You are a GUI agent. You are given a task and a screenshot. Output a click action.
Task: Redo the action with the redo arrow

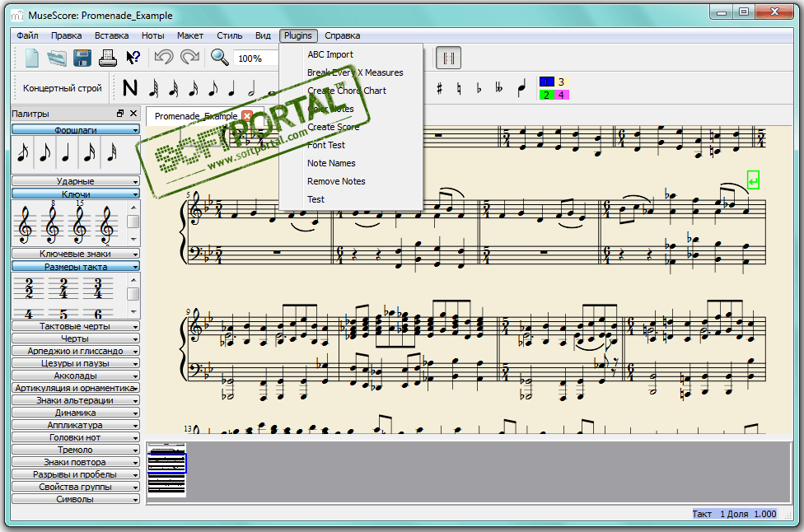(x=189, y=57)
